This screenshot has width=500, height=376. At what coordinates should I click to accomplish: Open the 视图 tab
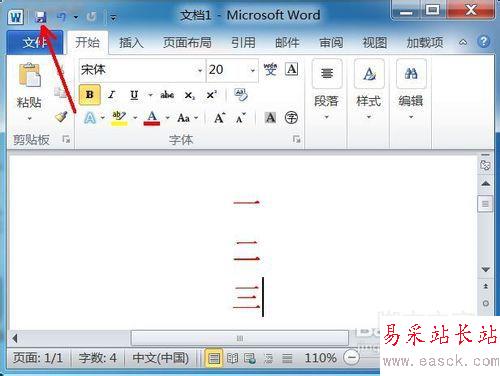pos(375,42)
